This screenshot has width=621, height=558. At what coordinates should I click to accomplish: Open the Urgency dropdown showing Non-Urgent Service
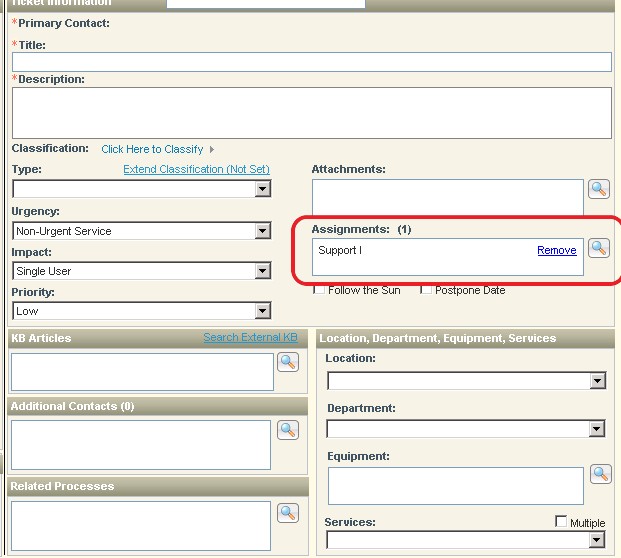142,231
